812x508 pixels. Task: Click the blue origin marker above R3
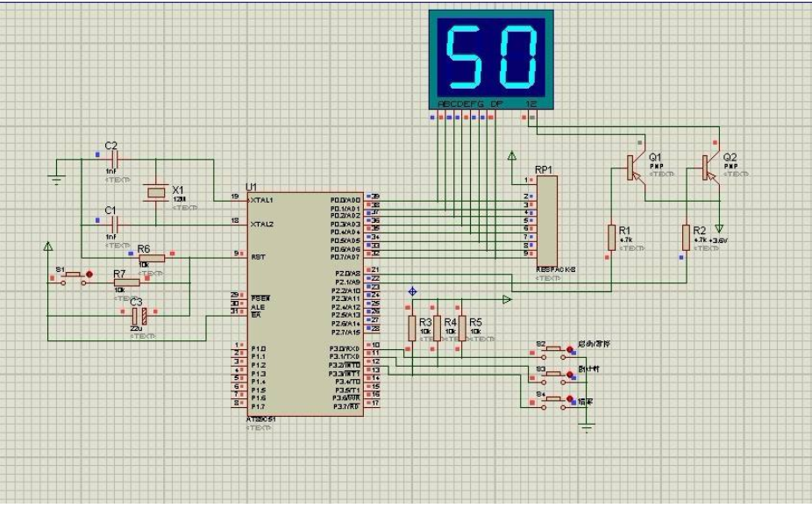point(412,291)
